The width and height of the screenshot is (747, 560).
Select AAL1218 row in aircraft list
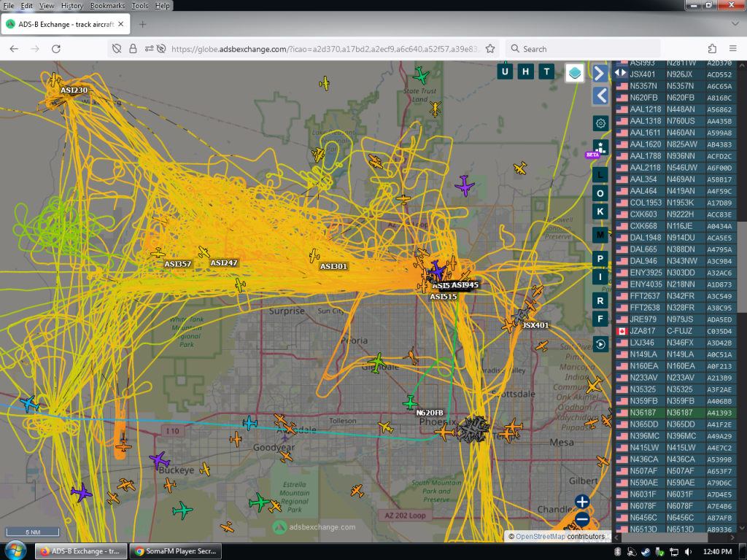coord(676,109)
